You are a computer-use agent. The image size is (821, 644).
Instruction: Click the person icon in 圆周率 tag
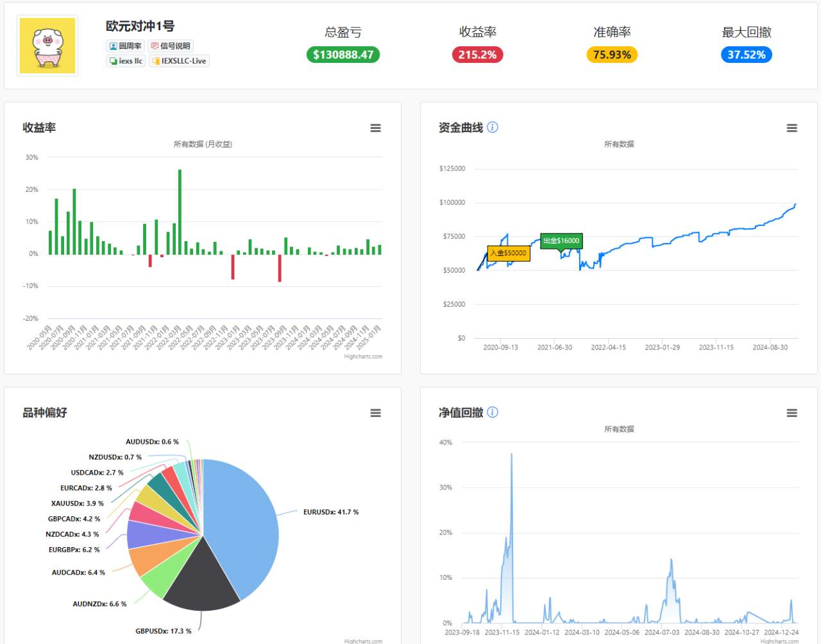113,46
